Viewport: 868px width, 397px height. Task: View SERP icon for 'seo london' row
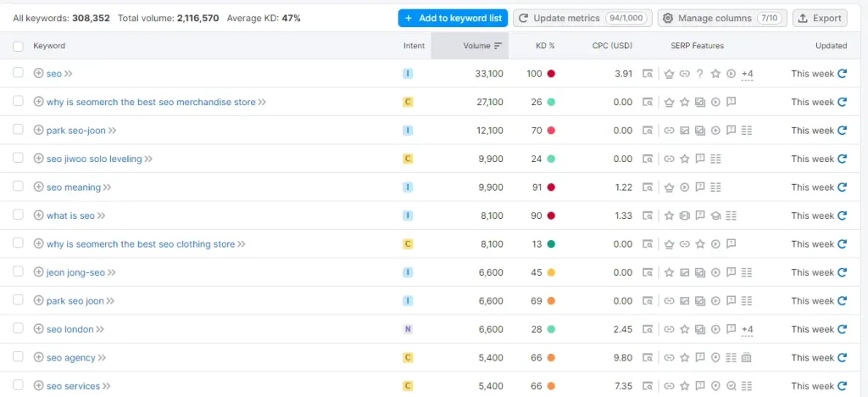pyautogui.click(x=648, y=329)
